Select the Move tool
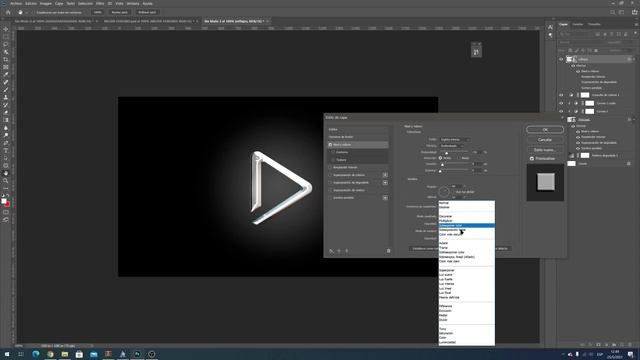This screenshot has height=360, width=640. 6,29
